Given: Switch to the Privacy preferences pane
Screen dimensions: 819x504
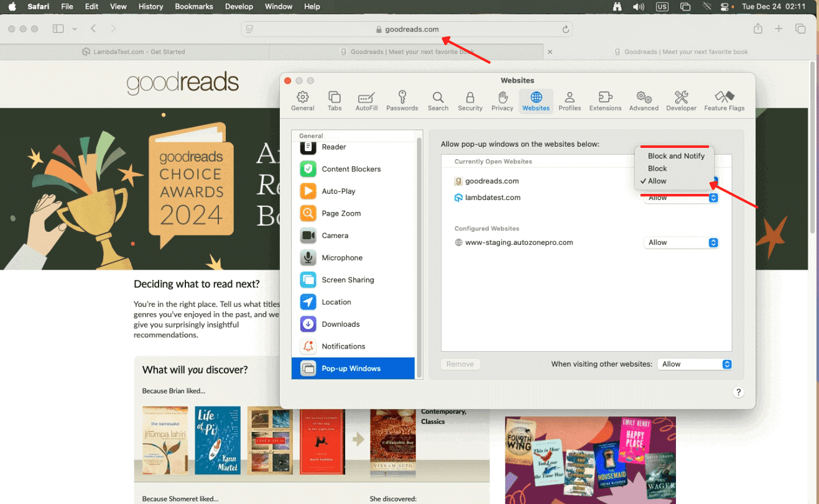Looking at the screenshot, I should (x=502, y=101).
